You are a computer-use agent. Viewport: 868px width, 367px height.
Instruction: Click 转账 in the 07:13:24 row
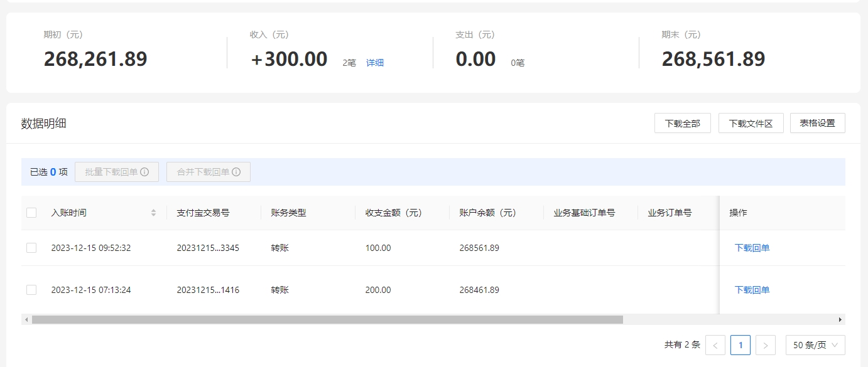click(279, 290)
